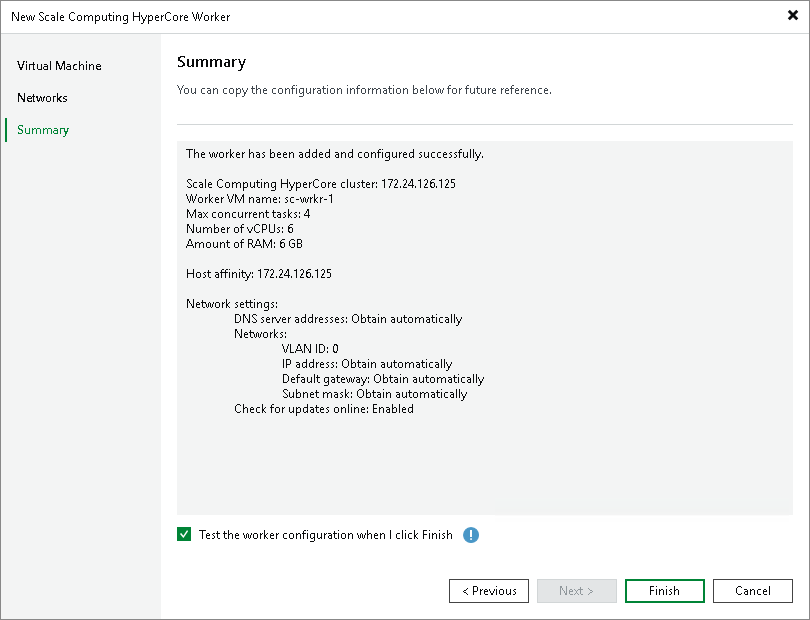Viewport: 810px width, 620px height.
Task: Click the text 'The worker has been added and configured successfully.'
Action: point(335,154)
